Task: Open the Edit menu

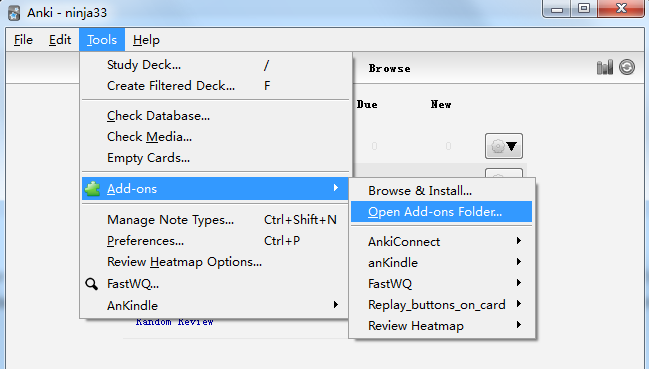Action: point(60,40)
